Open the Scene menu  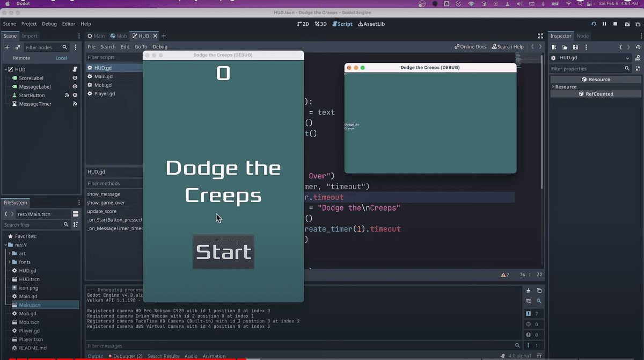tap(10, 24)
